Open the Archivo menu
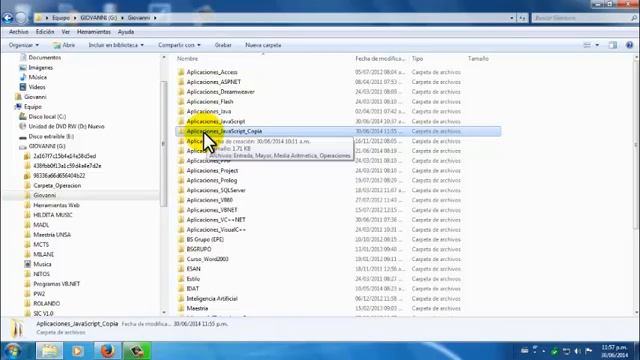640x360 pixels. pos(19,32)
